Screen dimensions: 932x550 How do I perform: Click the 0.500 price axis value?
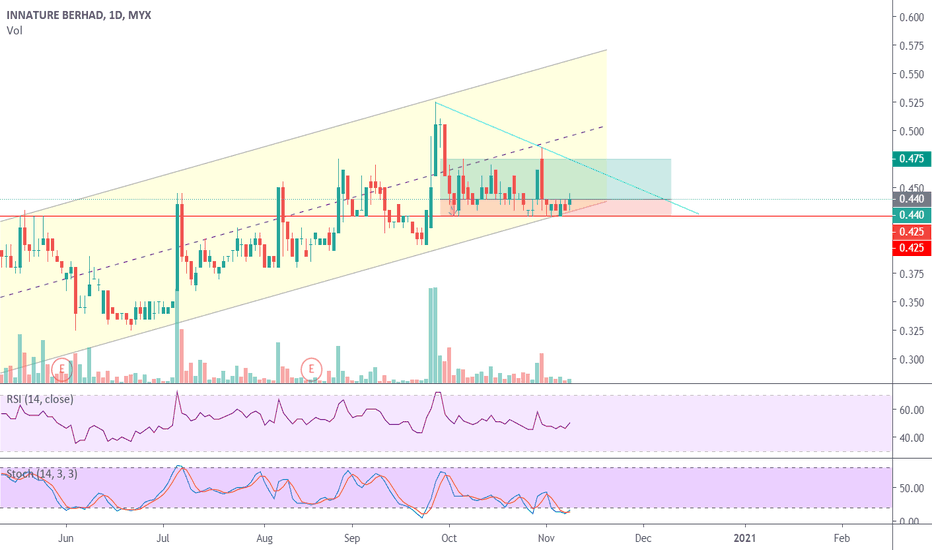click(911, 131)
